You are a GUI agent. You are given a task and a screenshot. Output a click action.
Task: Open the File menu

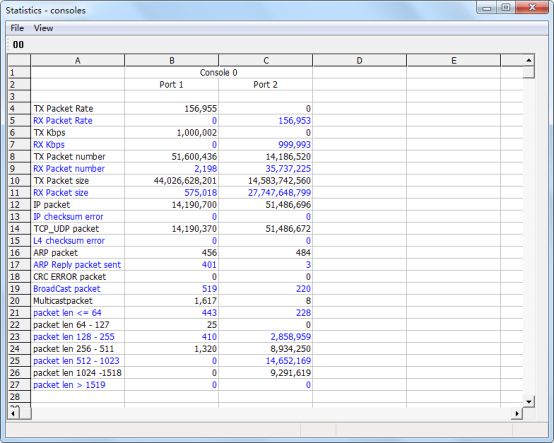[17, 28]
